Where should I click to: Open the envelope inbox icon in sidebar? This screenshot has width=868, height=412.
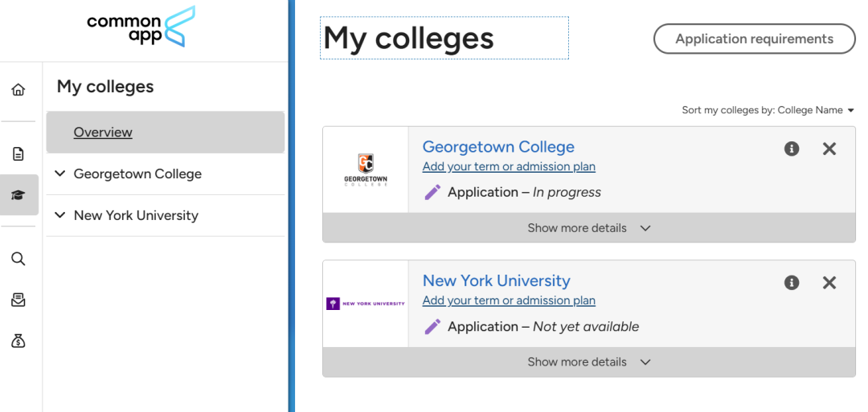click(x=18, y=300)
